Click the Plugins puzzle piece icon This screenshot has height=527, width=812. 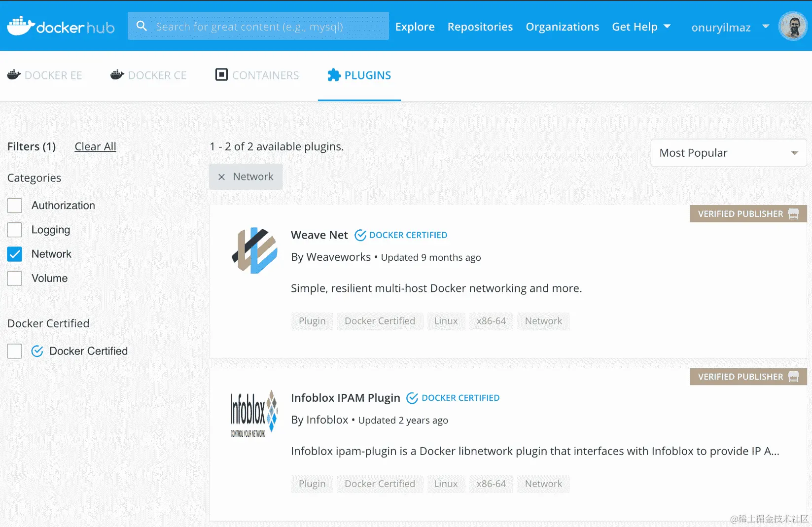334,75
